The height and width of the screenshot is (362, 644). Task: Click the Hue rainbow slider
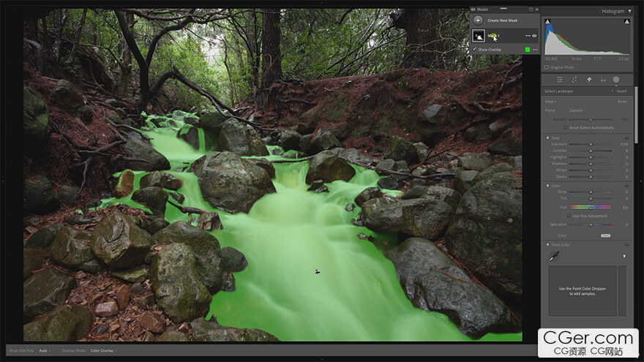coord(591,207)
